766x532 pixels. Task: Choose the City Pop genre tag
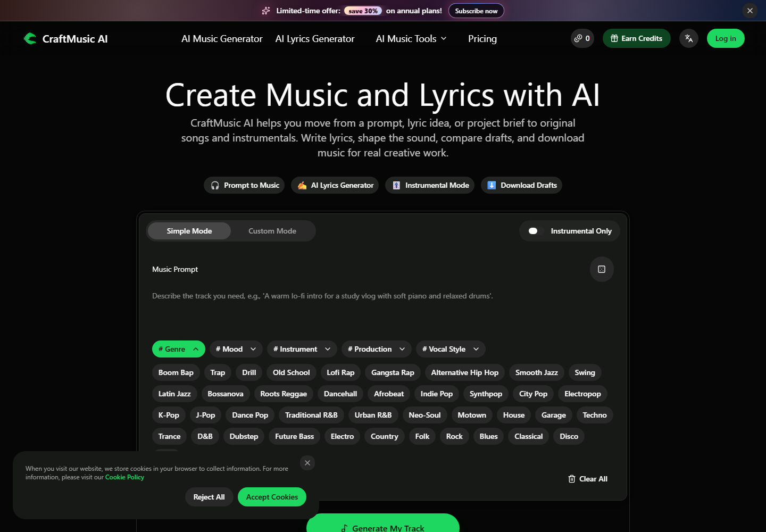click(x=534, y=394)
